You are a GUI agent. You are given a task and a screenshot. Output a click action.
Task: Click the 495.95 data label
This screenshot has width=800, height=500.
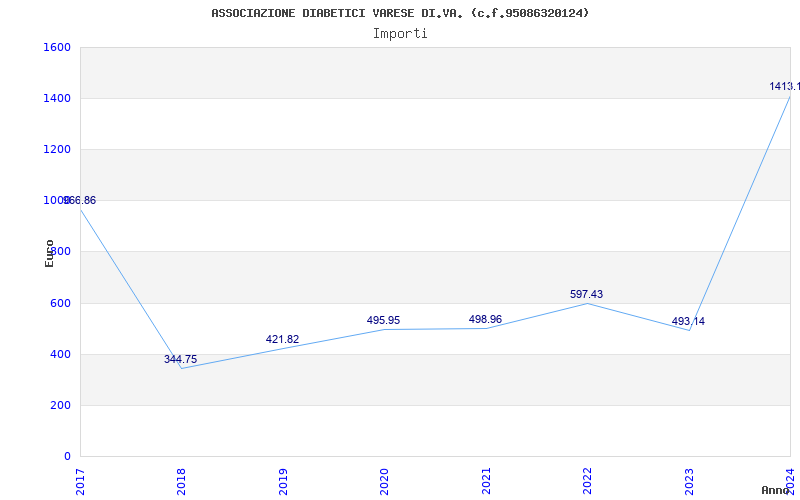point(383,321)
